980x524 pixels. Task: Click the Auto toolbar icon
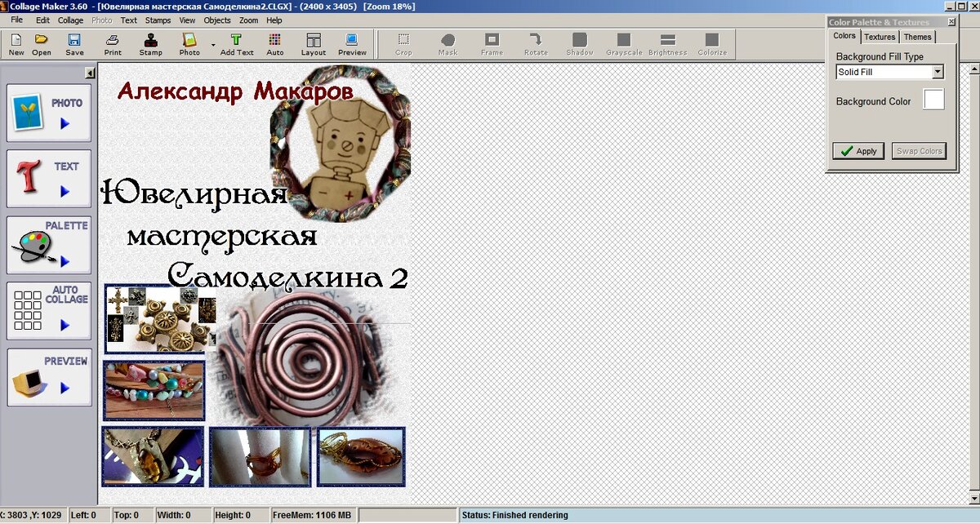275,44
